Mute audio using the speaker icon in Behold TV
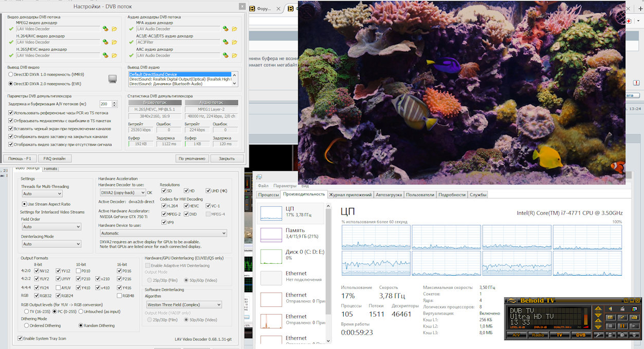The width and height of the screenshot is (644, 349). 610,308
